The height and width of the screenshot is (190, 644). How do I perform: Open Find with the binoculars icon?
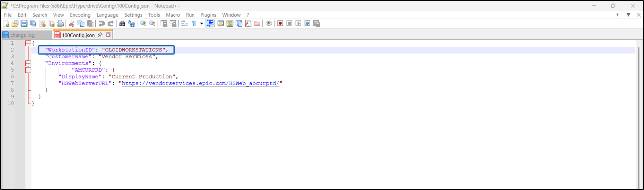122,23
